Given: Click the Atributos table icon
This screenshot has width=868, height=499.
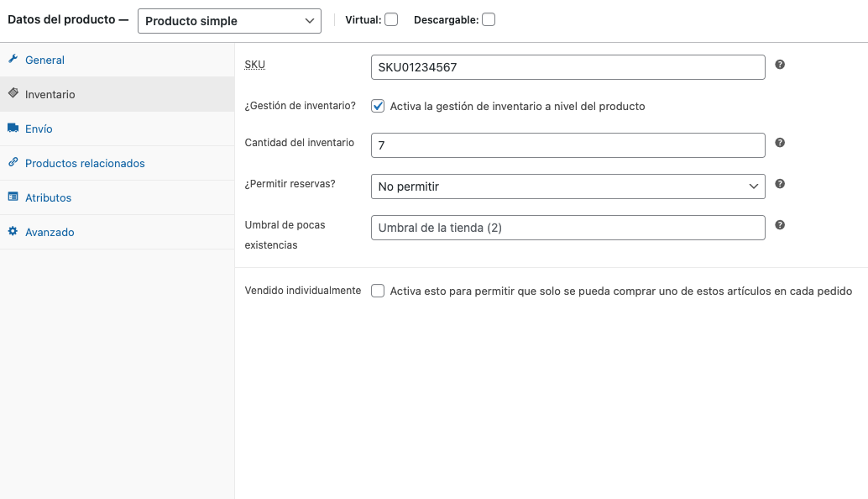Looking at the screenshot, I should click(13, 197).
